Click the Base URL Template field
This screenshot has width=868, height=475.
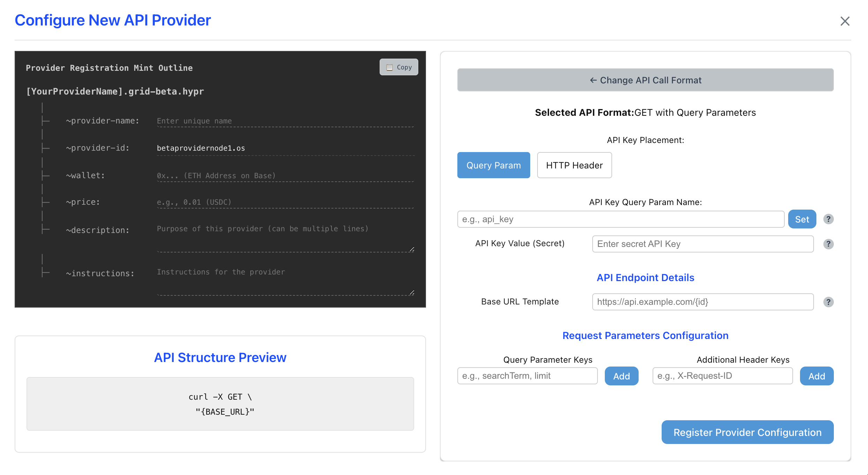[703, 302]
